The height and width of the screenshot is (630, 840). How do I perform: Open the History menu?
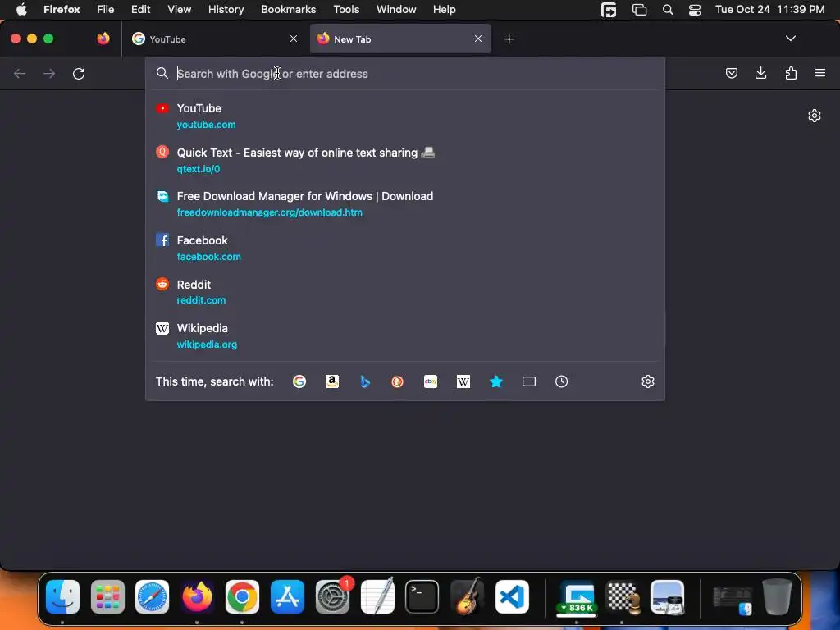point(226,9)
